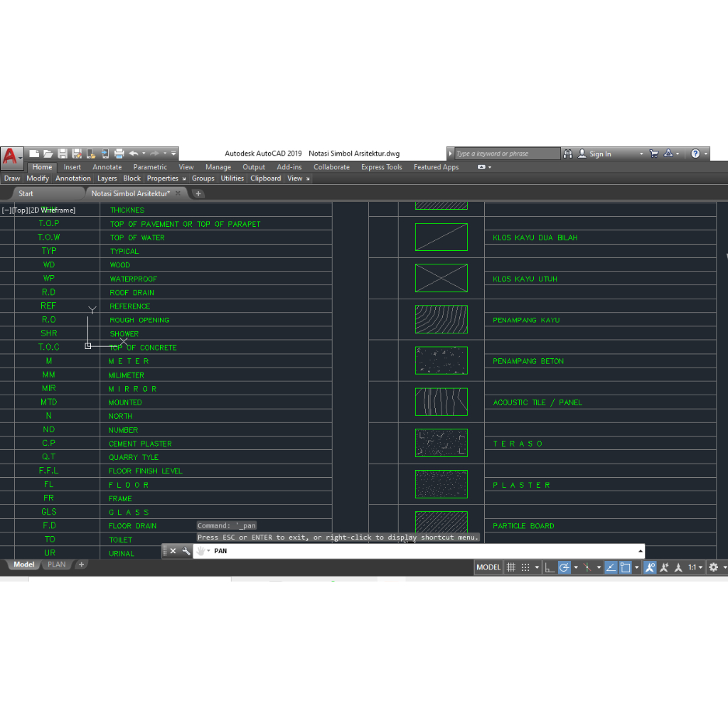Click the Save As icon
Viewport: 728px width, 728px height.
tap(77, 154)
